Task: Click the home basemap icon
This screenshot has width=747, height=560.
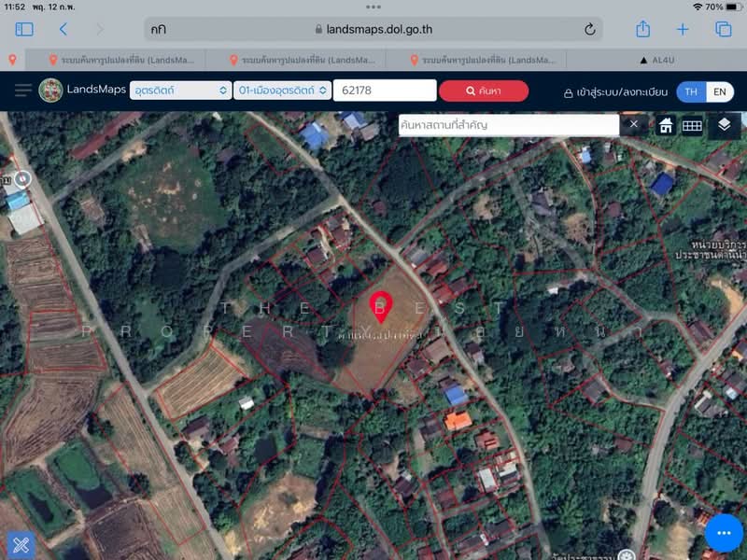Action: pyautogui.click(x=666, y=124)
